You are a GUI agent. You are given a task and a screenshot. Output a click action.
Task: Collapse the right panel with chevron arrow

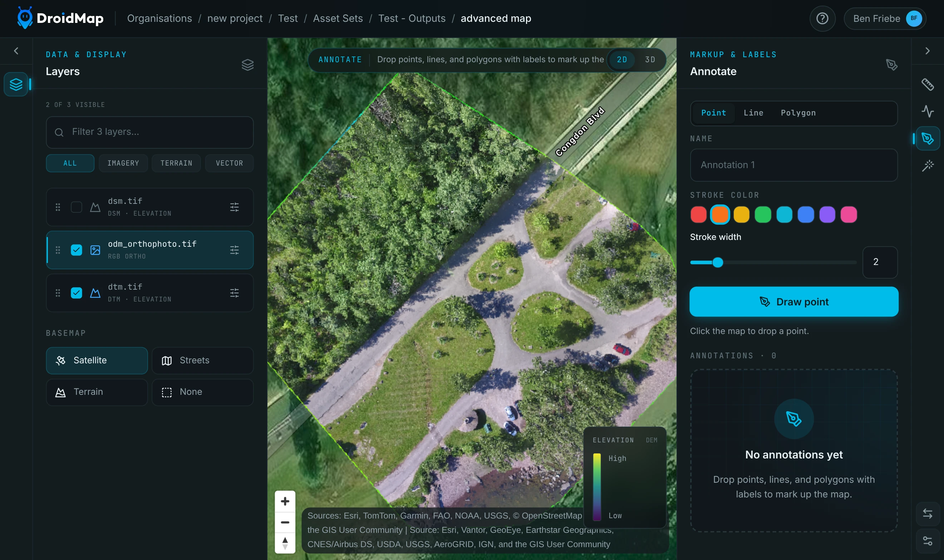tap(928, 51)
